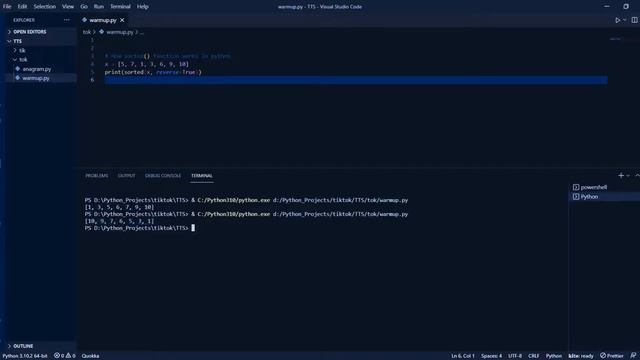Create new terminal with plus icon

(x=621, y=176)
